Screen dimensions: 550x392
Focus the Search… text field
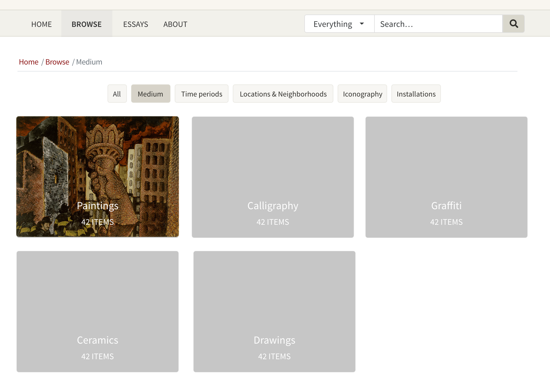(438, 24)
